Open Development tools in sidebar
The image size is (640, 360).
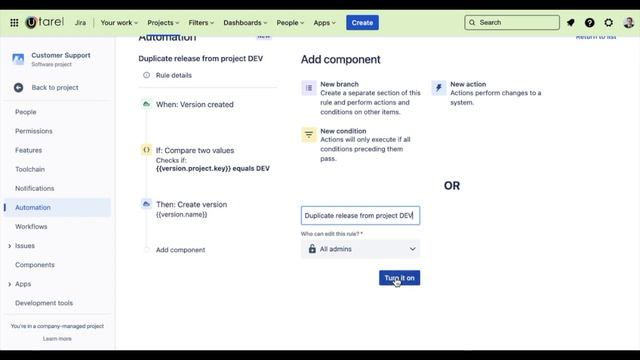coord(44,303)
